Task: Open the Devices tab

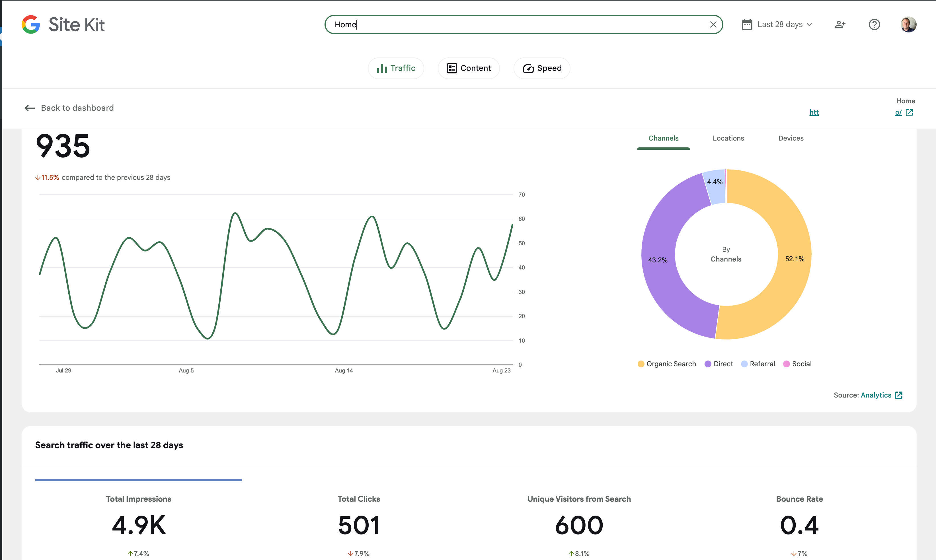Action: tap(791, 138)
